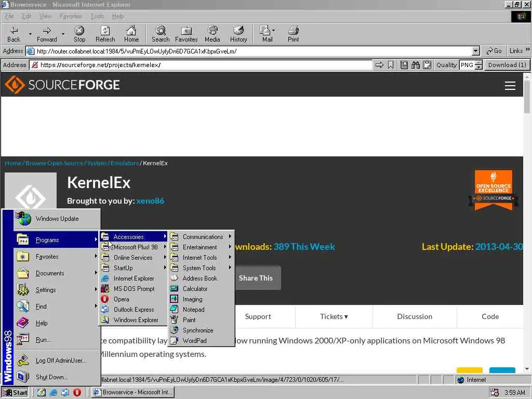Open WordPad from Accessories menu

pos(202,341)
